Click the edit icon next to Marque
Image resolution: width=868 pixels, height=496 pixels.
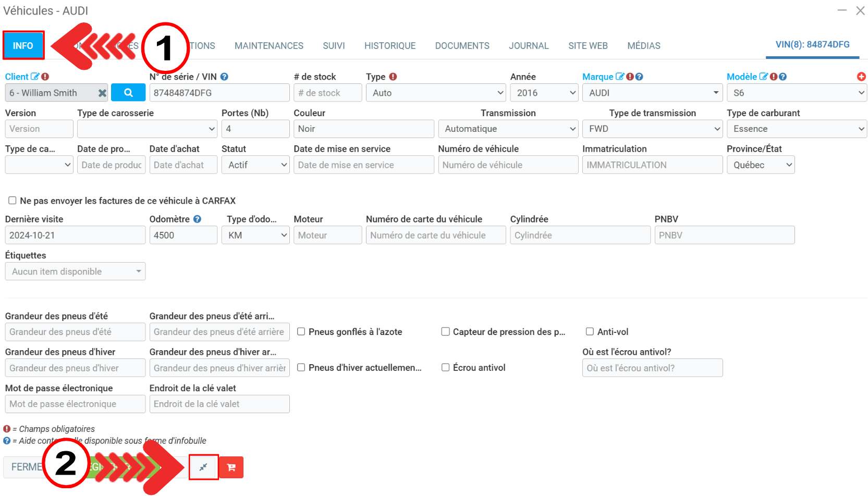click(x=619, y=77)
